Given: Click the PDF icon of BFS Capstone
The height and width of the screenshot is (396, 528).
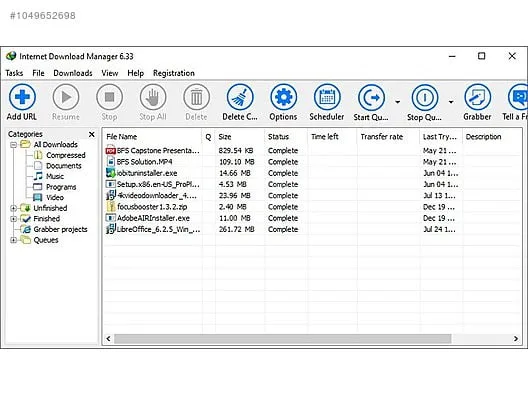Looking at the screenshot, I should [110, 150].
